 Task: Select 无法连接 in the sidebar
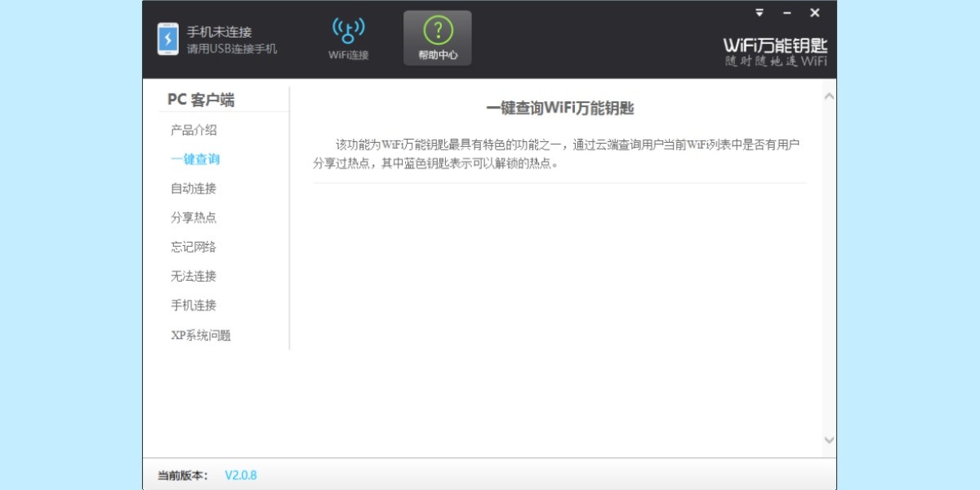[194, 276]
